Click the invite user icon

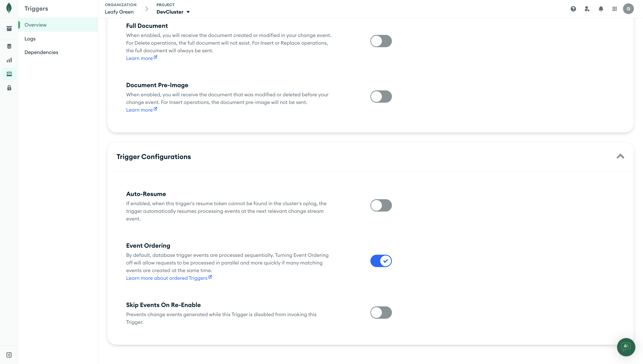[587, 9]
